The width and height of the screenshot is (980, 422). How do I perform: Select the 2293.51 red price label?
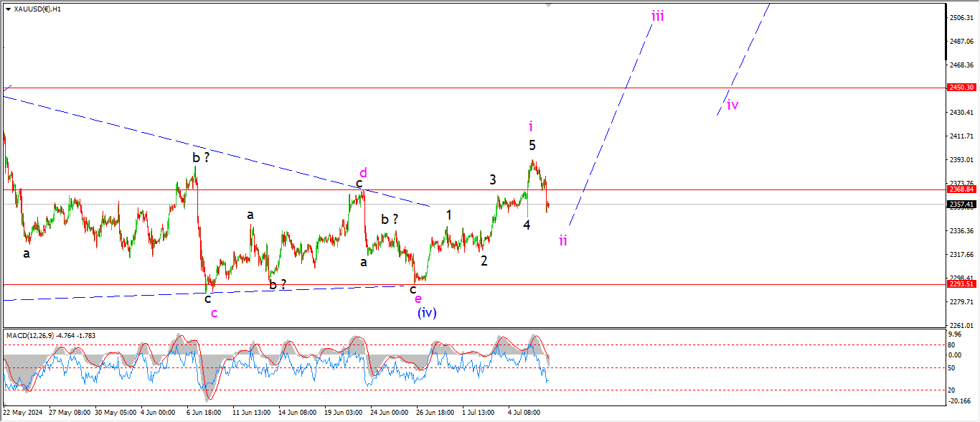click(x=961, y=284)
